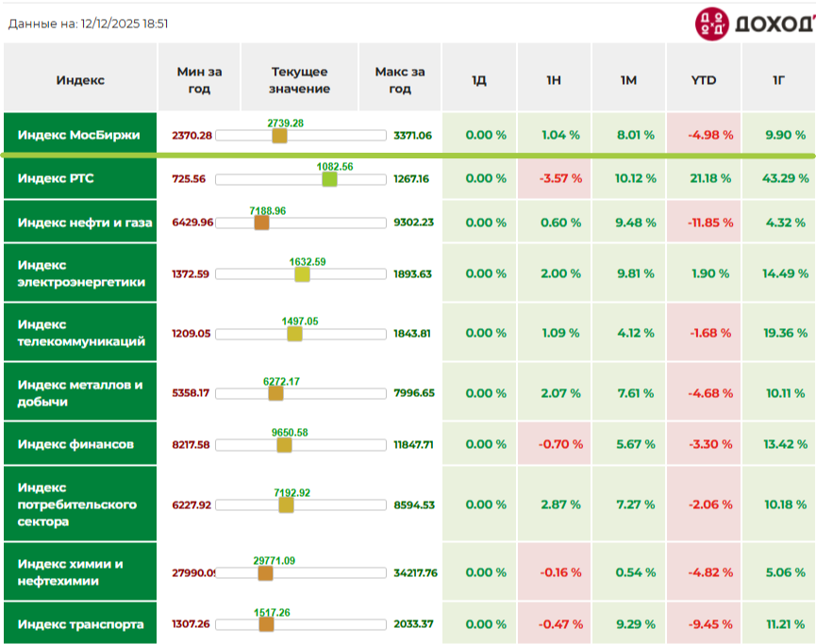Click телекоммуникаций yearly cell 19.36 %
Viewport: 816px width, 644px height.
(x=778, y=333)
